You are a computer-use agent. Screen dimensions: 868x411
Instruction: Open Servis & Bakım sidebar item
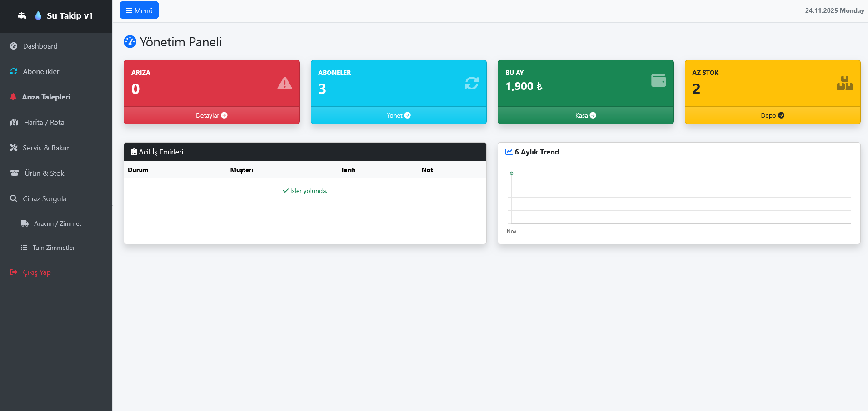pos(46,148)
